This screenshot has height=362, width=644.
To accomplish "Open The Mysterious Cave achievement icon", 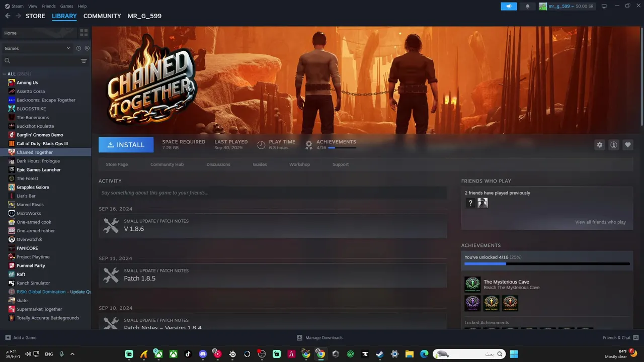I will pyautogui.click(x=472, y=285).
